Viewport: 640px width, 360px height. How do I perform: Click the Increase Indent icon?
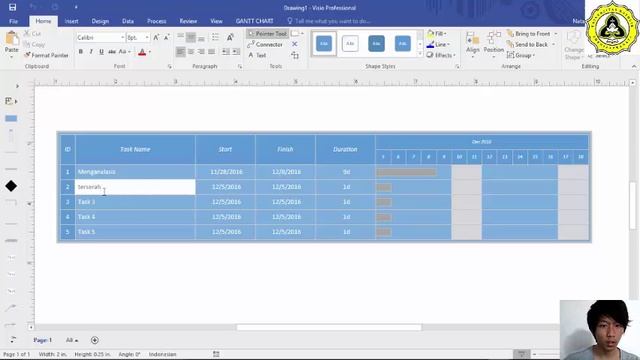pyautogui.click(x=236, y=52)
